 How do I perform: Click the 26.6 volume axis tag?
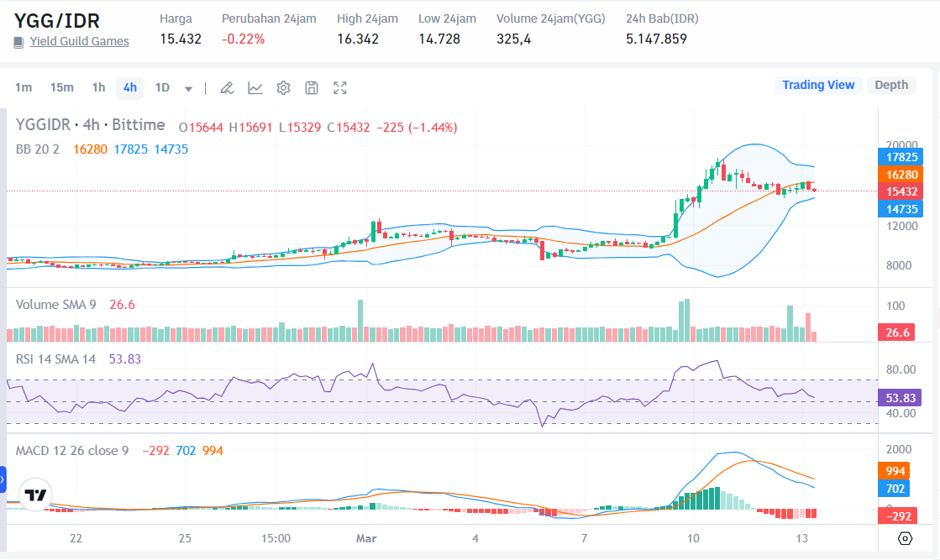pos(897,332)
